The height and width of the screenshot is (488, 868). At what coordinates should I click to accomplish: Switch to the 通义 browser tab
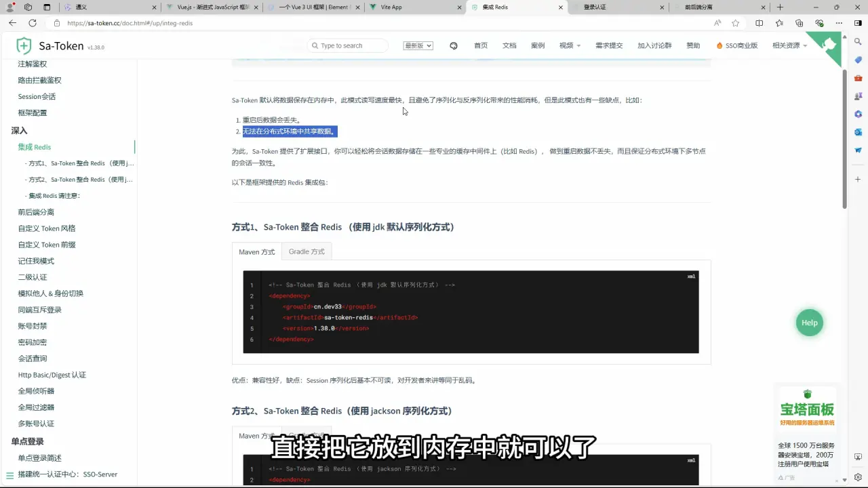(x=108, y=7)
